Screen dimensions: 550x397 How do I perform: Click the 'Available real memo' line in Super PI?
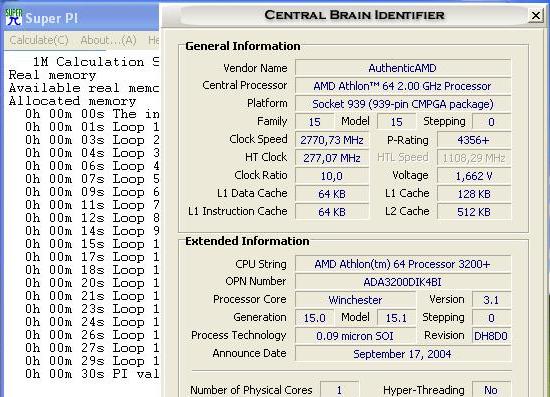pos(84,88)
